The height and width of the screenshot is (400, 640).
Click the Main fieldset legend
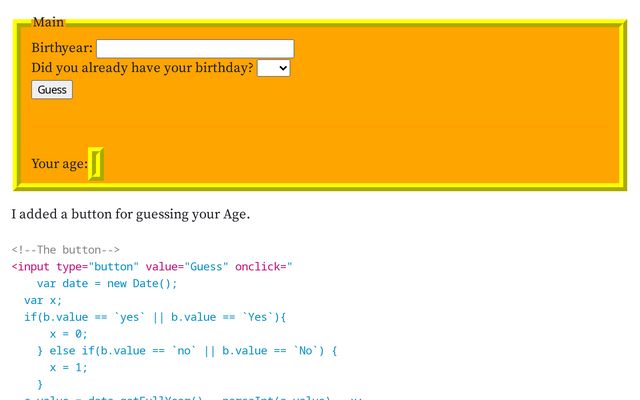48,22
